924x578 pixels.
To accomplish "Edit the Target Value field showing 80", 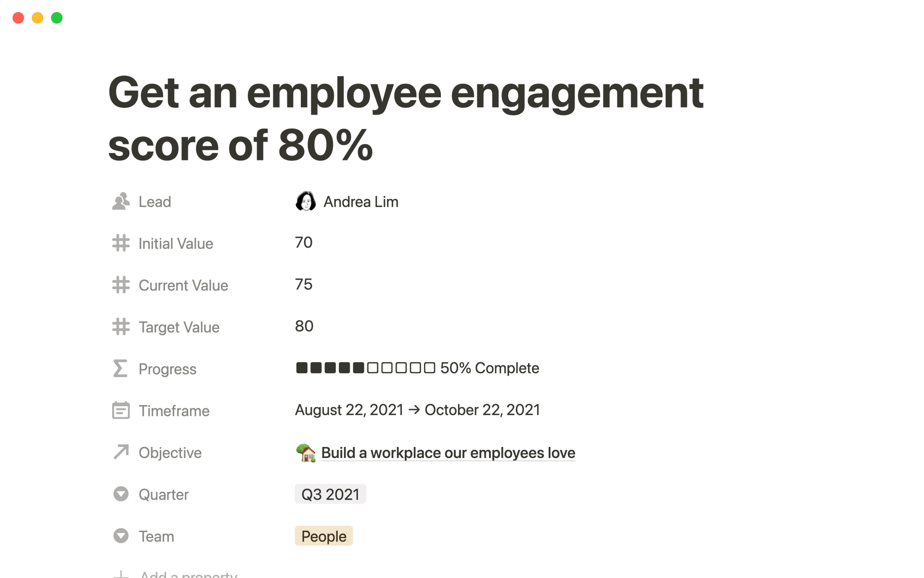I will [x=304, y=326].
